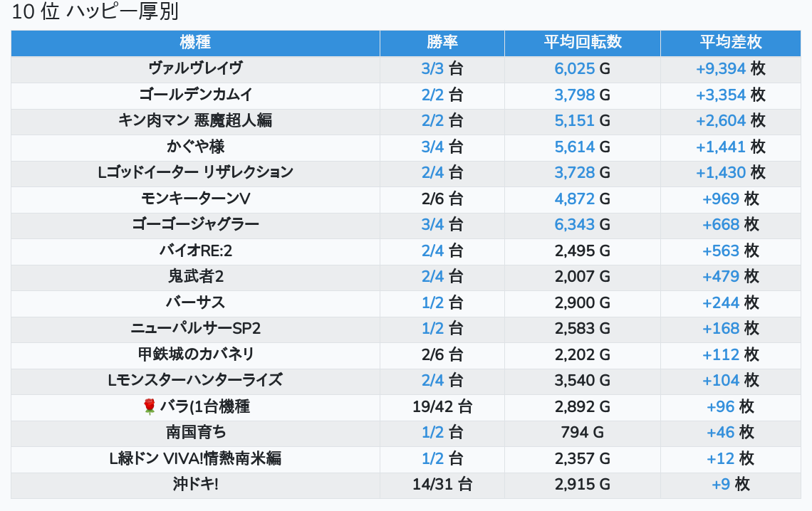Click the +244 枚 value

tap(731, 302)
